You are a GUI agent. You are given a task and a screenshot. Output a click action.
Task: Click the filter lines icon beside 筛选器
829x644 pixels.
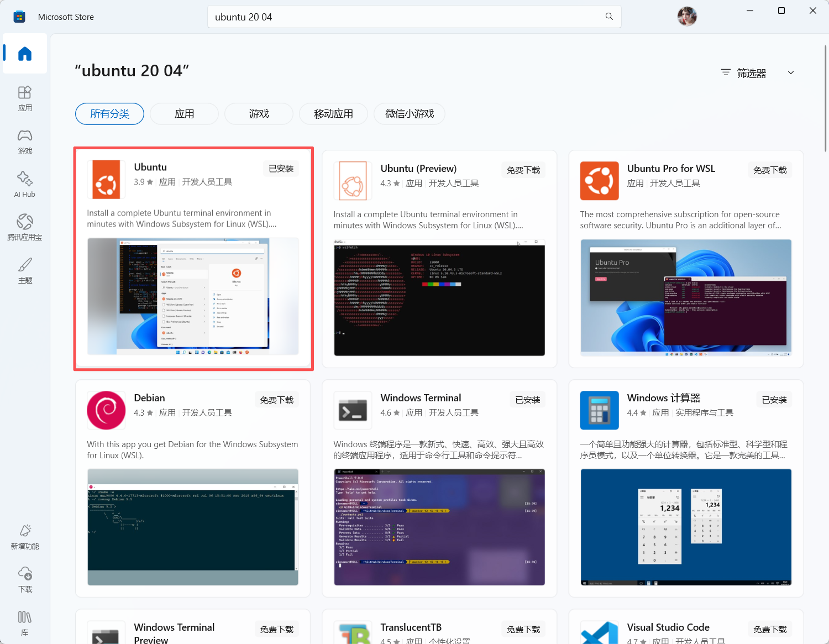point(726,72)
